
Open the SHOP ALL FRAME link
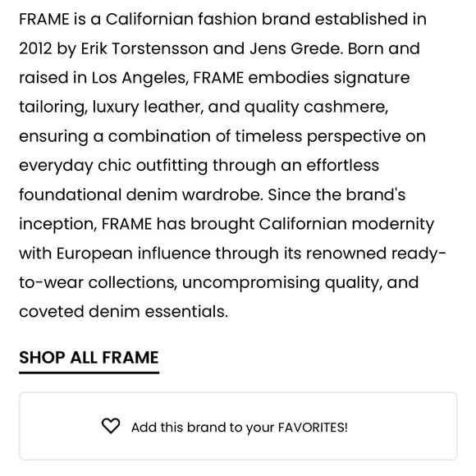coord(89,357)
